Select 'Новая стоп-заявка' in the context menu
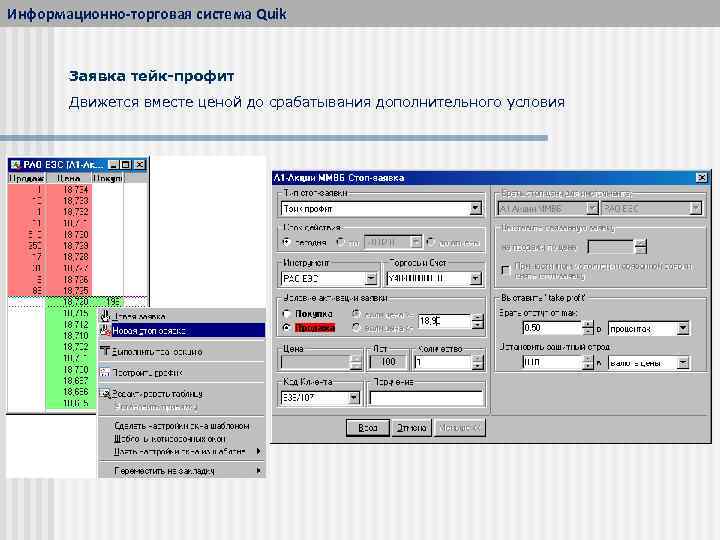Viewport: 720px width, 540px height. click(x=182, y=330)
